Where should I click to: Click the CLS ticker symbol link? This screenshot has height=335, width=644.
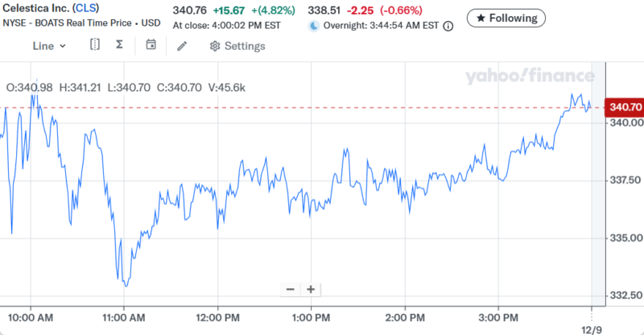[x=82, y=7]
